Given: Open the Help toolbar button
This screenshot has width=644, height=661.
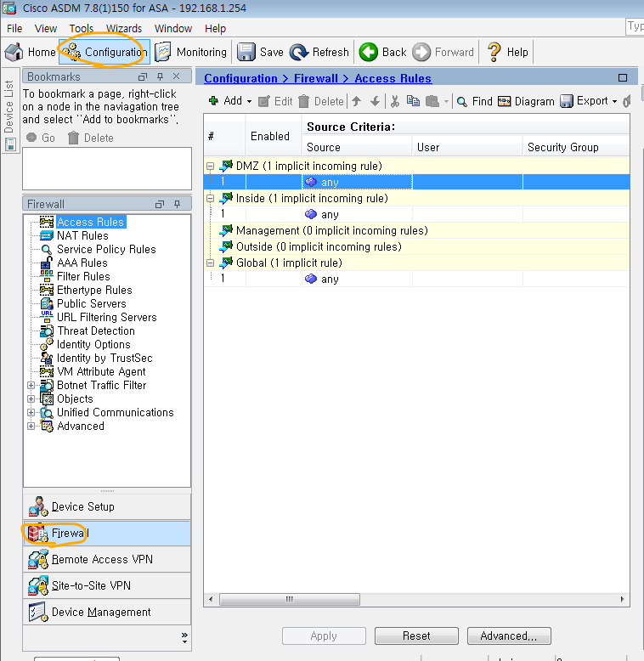Looking at the screenshot, I should 508,52.
